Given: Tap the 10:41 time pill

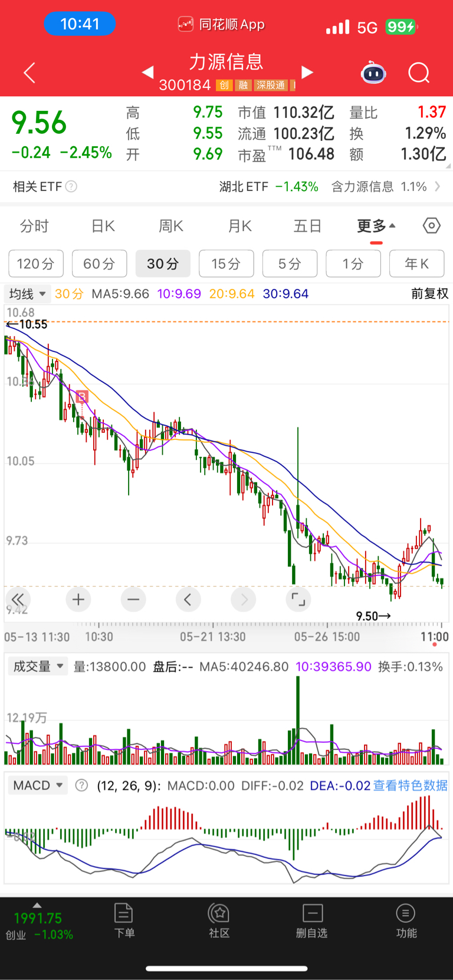Looking at the screenshot, I should pos(80,24).
